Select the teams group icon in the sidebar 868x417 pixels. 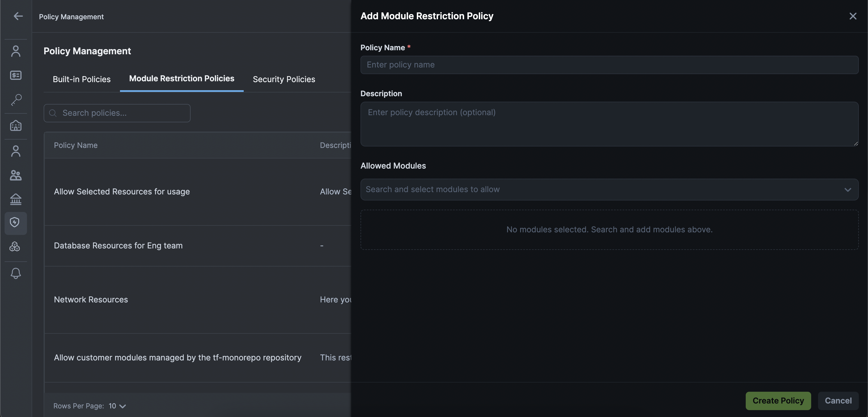[x=16, y=175]
